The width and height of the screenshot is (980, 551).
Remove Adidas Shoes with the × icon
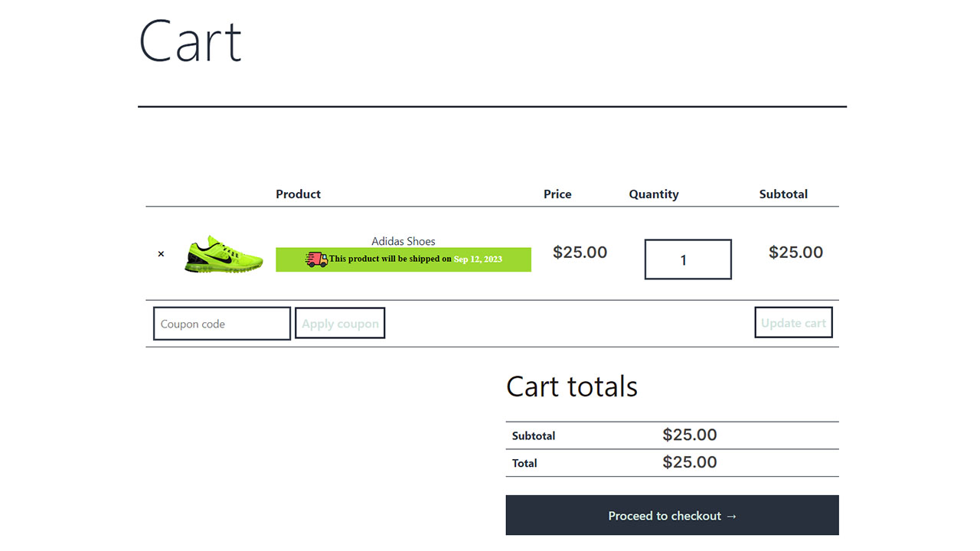click(x=161, y=254)
